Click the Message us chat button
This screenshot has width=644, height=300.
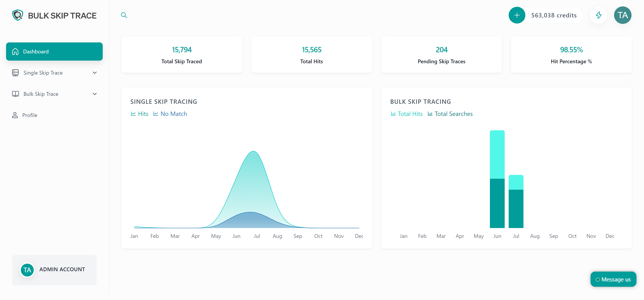613,279
